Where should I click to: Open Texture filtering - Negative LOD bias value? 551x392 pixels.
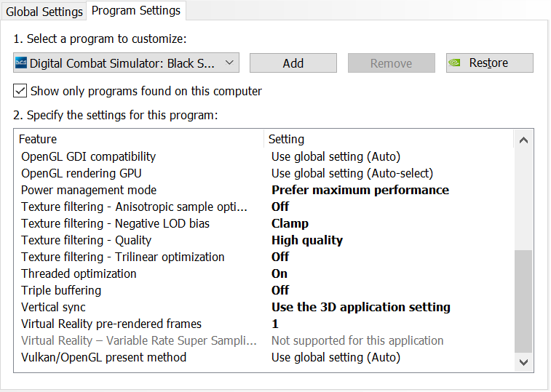click(290, 223)
